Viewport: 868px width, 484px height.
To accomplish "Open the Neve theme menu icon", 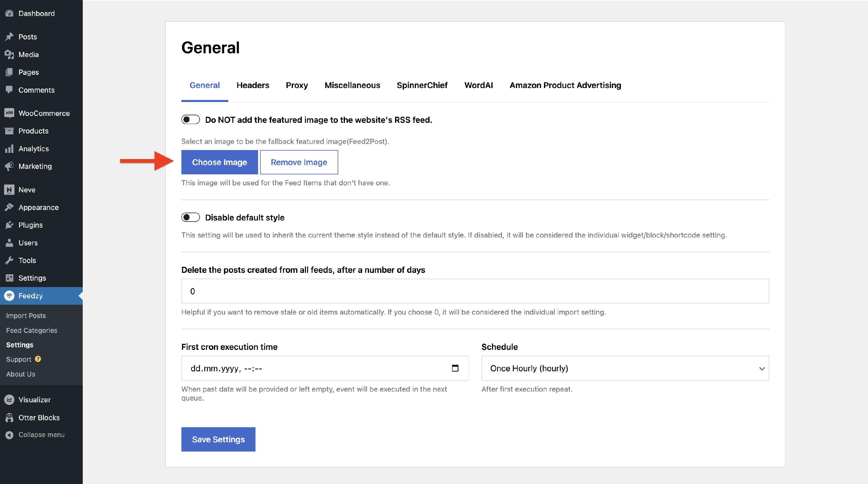I will tap(9, 189).
